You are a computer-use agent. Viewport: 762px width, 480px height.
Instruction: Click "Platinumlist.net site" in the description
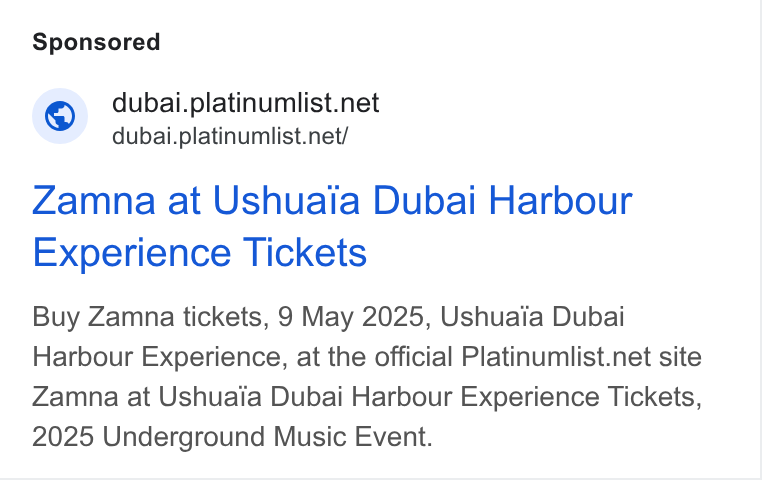(581, 357)
